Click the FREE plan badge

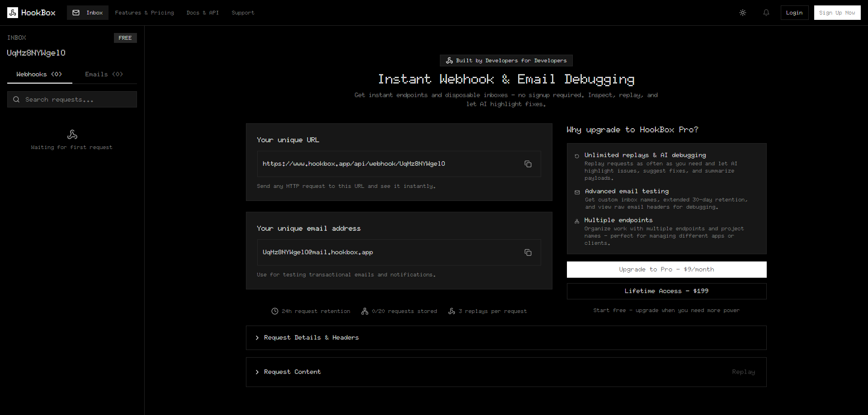125,38
